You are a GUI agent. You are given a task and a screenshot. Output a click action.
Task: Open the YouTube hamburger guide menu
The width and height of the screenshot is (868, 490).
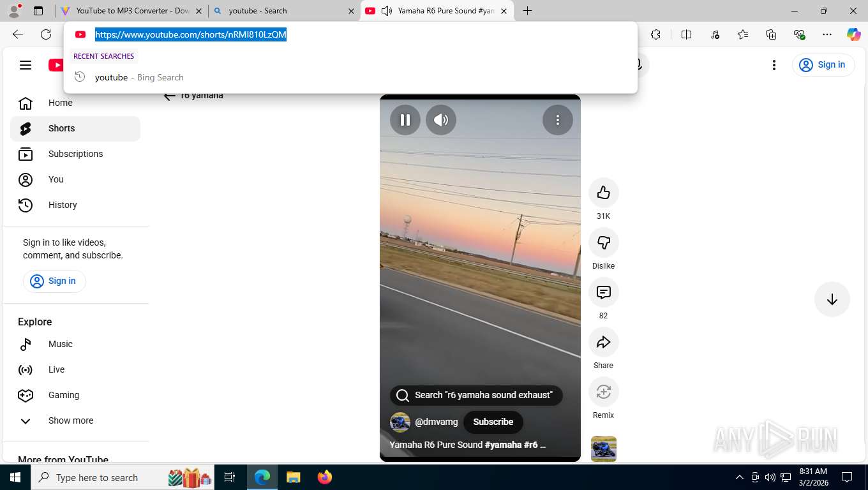tap(26, 64)
